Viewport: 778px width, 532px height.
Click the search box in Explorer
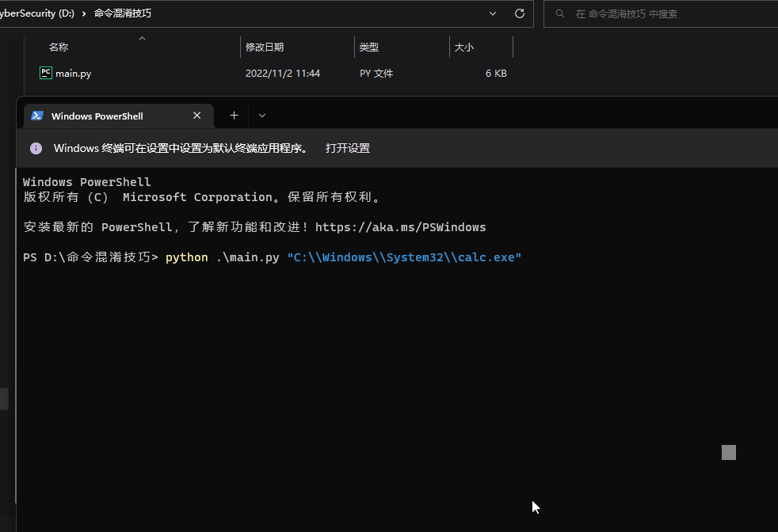click(661, 14)
